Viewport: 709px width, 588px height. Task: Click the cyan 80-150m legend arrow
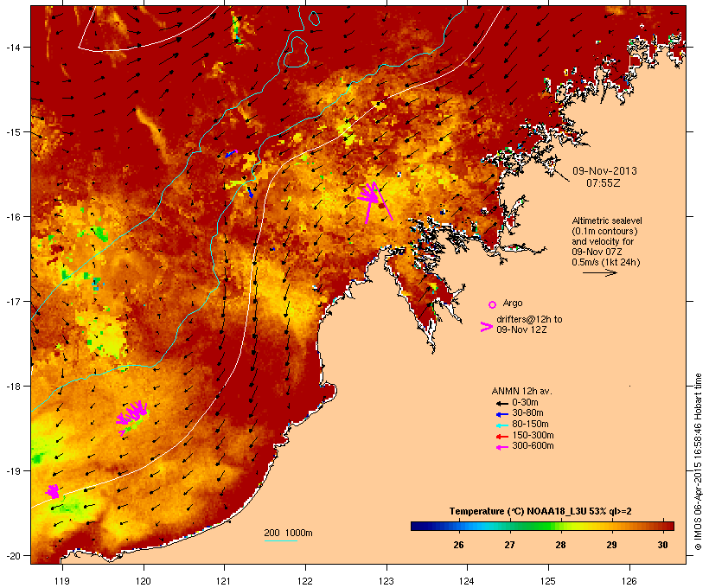tap(501, 425)
